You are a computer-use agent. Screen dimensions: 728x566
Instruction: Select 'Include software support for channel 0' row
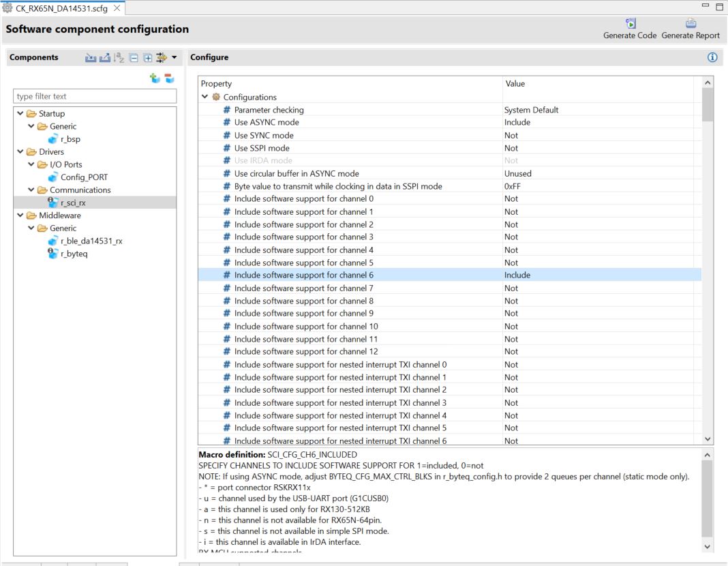click(449, 198)
